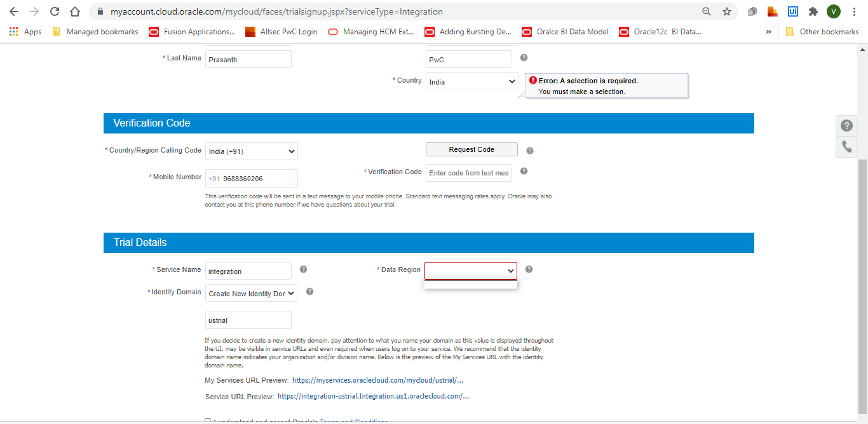Viewport: 868px width, 424px height.
Task: Click the company field containing PwC
Action: [x=469, y=59]
